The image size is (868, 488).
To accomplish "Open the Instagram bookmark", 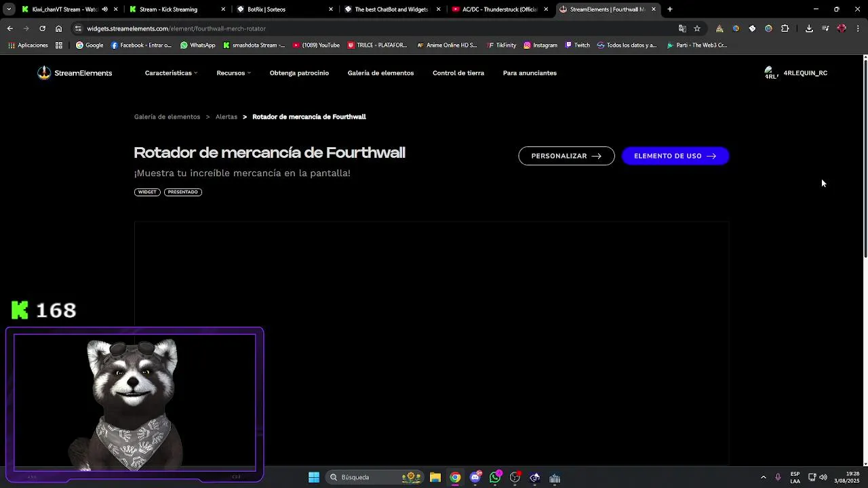I will pyautogui.click(x=540, y=45).
